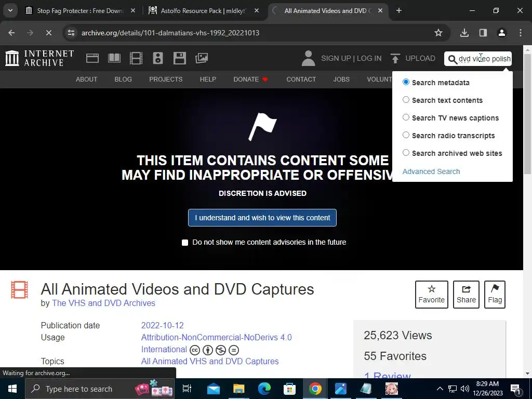Open the Images picture icon
532x399 pixels.
pyautogui.click(x=202, y=58)
